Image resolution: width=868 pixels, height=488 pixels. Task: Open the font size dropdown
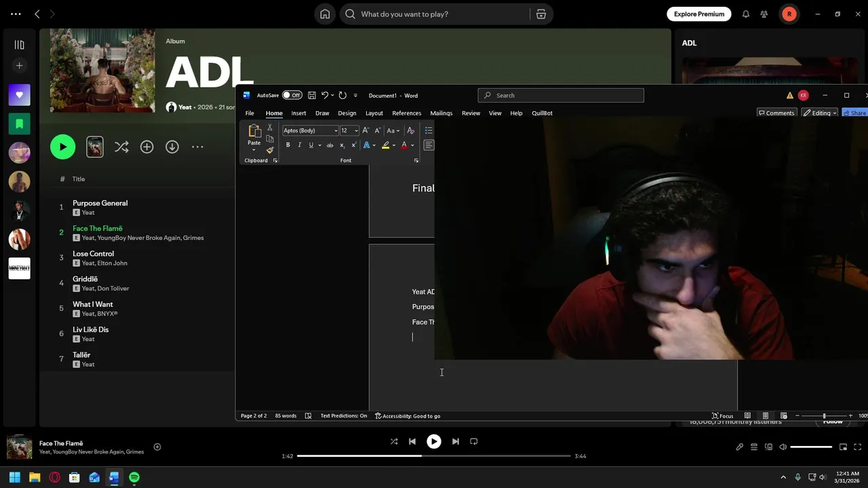click(x=356, y=131)
